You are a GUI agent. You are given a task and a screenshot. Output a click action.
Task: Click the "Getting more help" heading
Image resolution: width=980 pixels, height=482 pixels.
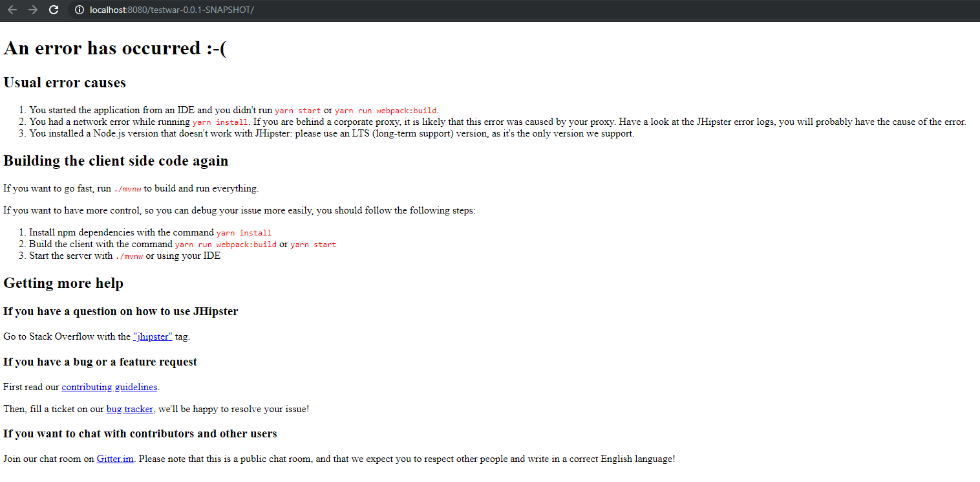[63, 283]
